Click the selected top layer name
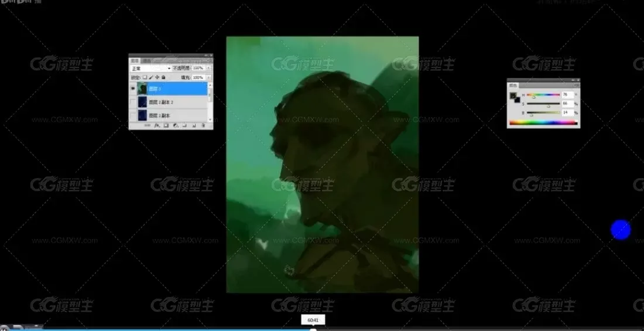 coord(155,89)
